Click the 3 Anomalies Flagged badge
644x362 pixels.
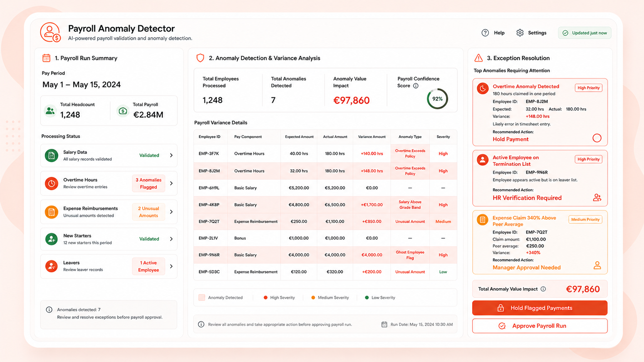click(x=148, y=184)
